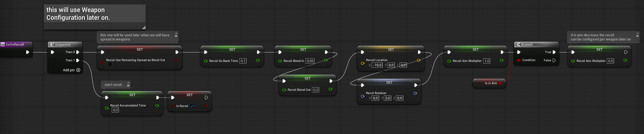Viewport: 644px width, 134px height.
Task: Click the SetInRecoil node header icon
Action: click(3, 45)
